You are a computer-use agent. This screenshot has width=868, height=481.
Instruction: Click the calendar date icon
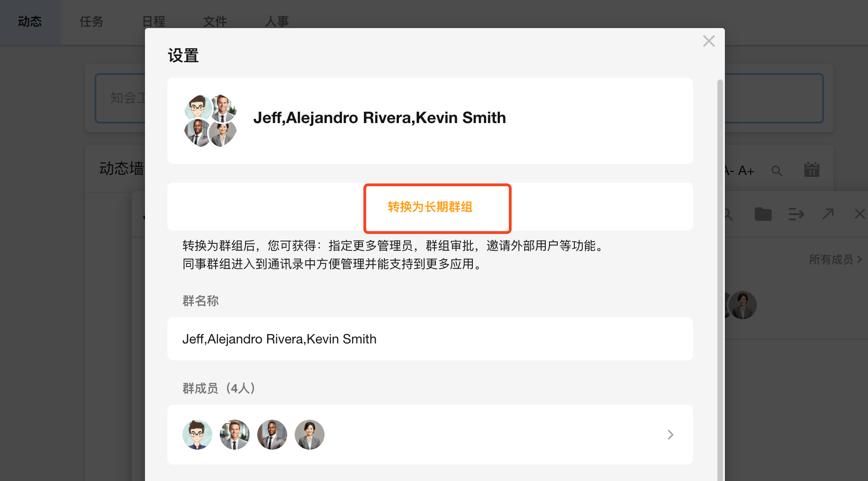click(811, 170)
